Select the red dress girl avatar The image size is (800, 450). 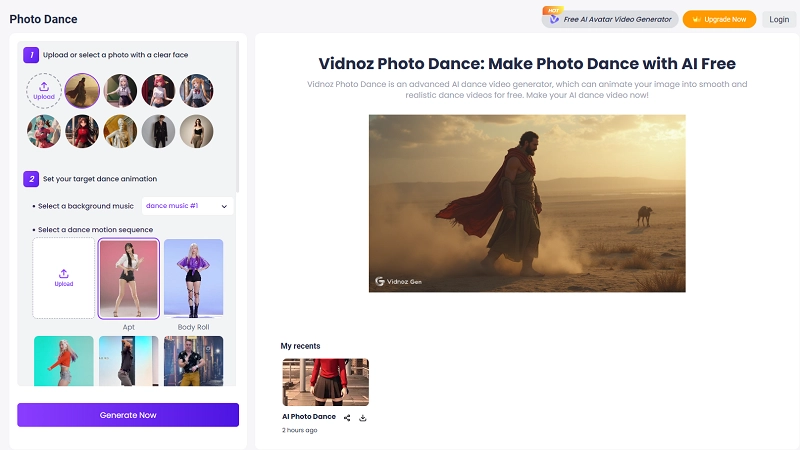pos(82,131)
